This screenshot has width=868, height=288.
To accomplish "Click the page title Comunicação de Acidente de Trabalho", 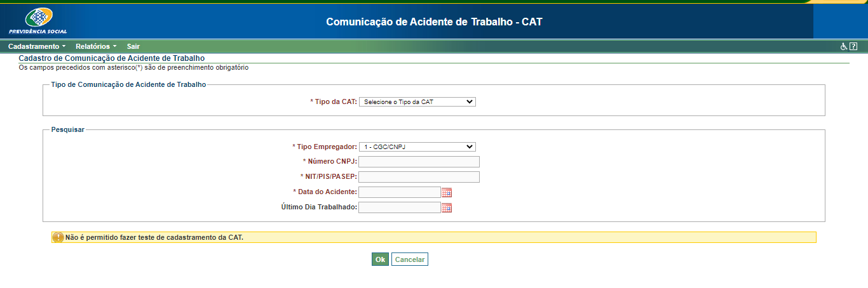I will click(x=434, y=22).
